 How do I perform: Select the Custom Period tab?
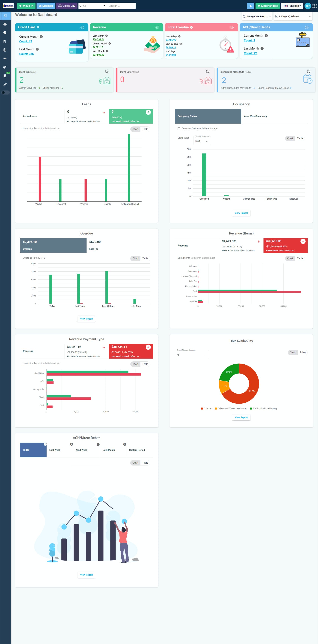pos(140,450)
